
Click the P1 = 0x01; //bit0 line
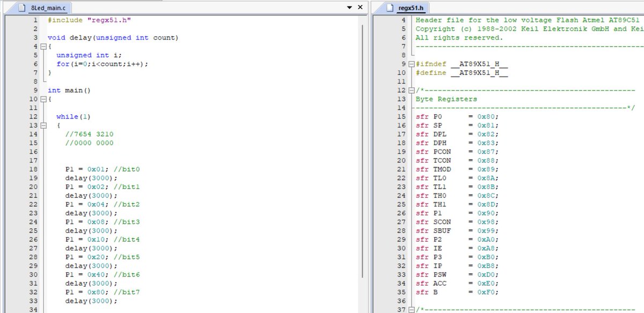(103, 169)
